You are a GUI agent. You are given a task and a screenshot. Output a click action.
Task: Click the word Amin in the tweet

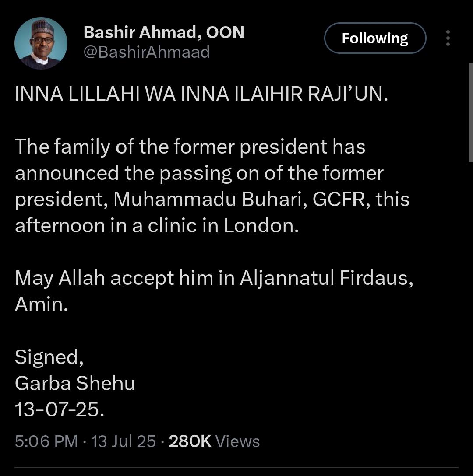tap(41, 304)
